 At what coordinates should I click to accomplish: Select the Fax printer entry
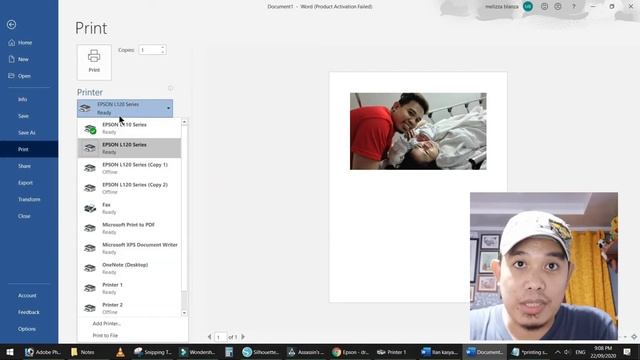point(129,208)
